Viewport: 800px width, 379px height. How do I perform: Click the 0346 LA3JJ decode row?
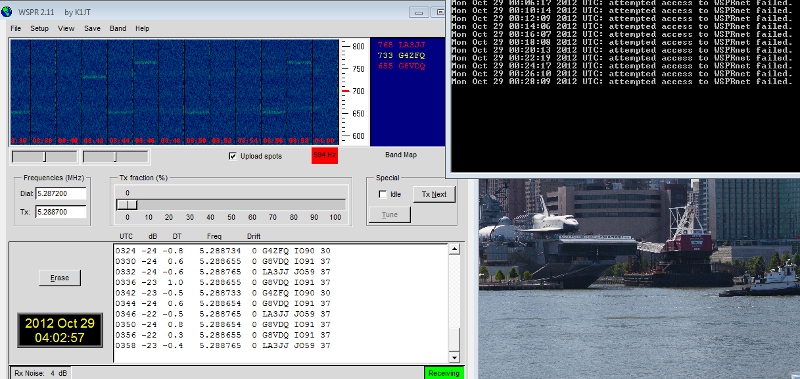point(223,314)
